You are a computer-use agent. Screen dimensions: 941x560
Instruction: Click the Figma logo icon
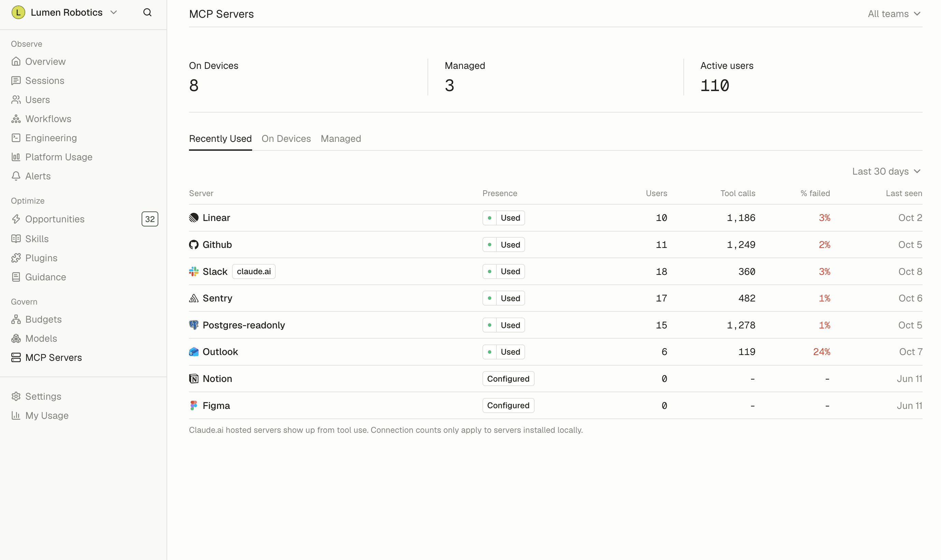[194, 405]
